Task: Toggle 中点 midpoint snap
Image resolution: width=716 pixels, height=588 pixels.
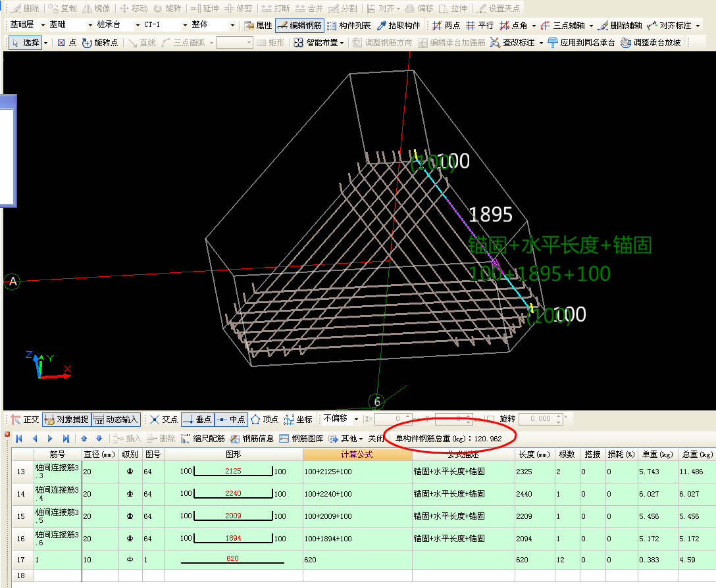Action: [231, 419]
